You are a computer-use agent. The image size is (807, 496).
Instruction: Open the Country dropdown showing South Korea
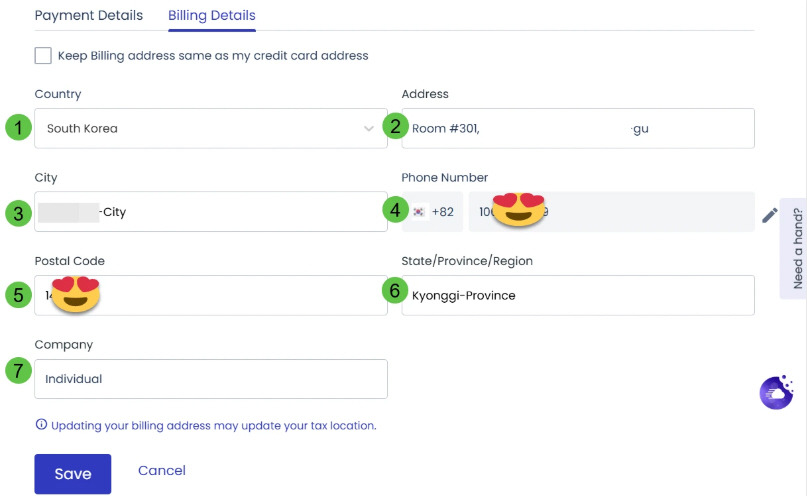211,128
